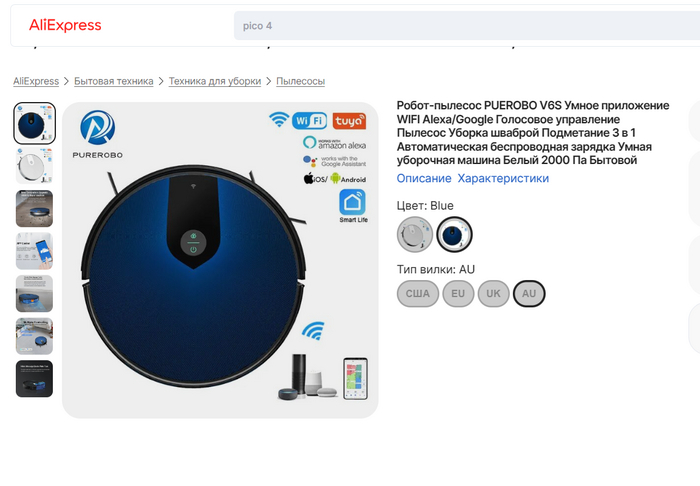
Task: Click the product title text Робот-пылесос PUEROBO V6S
Action: pyautogui.click(x=533, y=133)
